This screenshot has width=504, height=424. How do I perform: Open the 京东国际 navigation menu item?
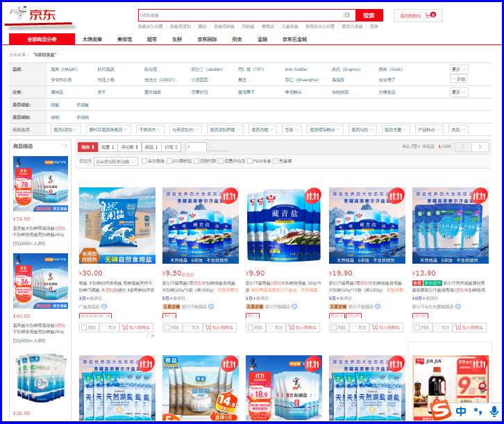click(x=207, y=40)
